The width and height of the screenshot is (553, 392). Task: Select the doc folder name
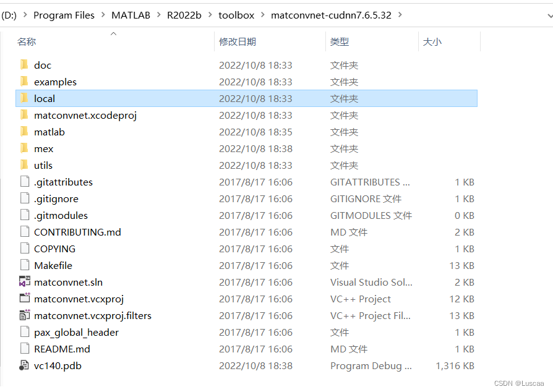click(43, 65)
